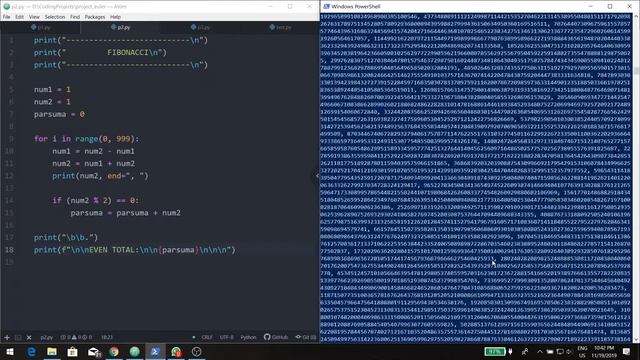Switch to the p1.py tab

(40, 27)
